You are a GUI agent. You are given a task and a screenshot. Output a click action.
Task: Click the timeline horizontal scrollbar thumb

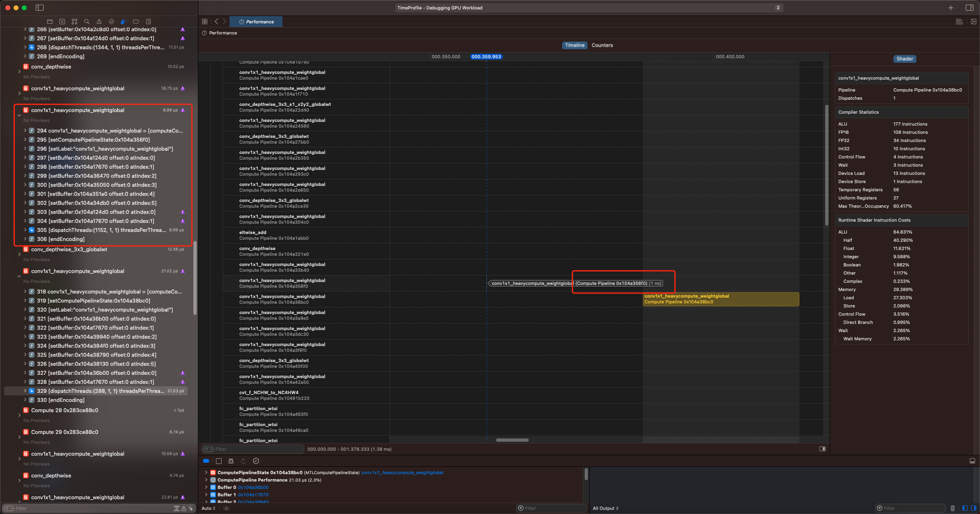coord(512,440)
